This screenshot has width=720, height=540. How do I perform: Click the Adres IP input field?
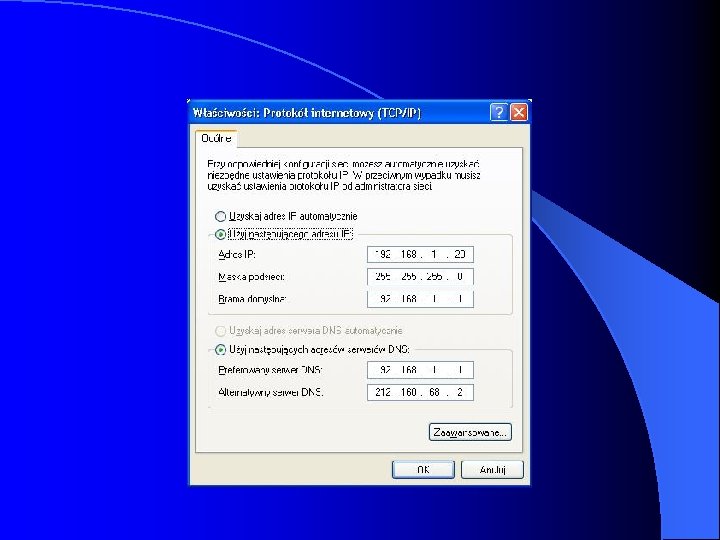tap(420, 254)
